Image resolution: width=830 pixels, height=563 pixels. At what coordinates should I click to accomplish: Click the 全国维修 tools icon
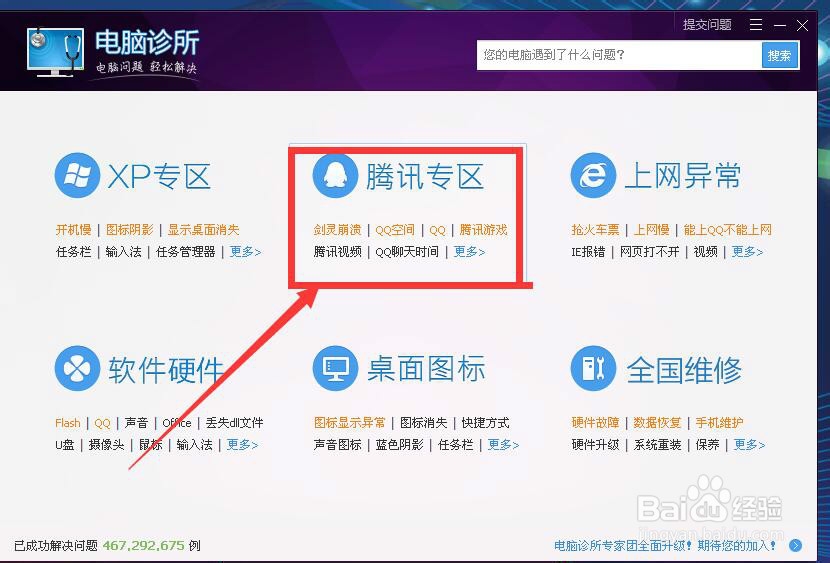[593, 368]
